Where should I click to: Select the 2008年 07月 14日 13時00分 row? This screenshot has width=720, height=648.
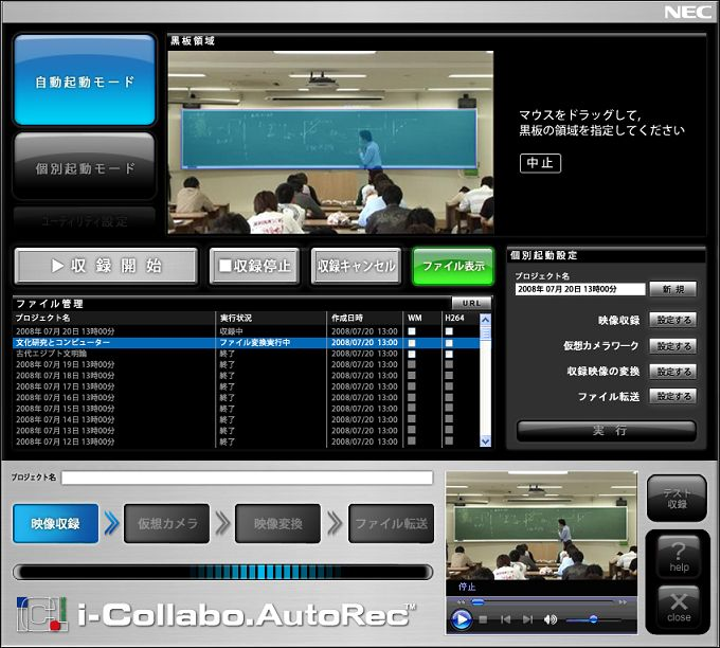246,420
